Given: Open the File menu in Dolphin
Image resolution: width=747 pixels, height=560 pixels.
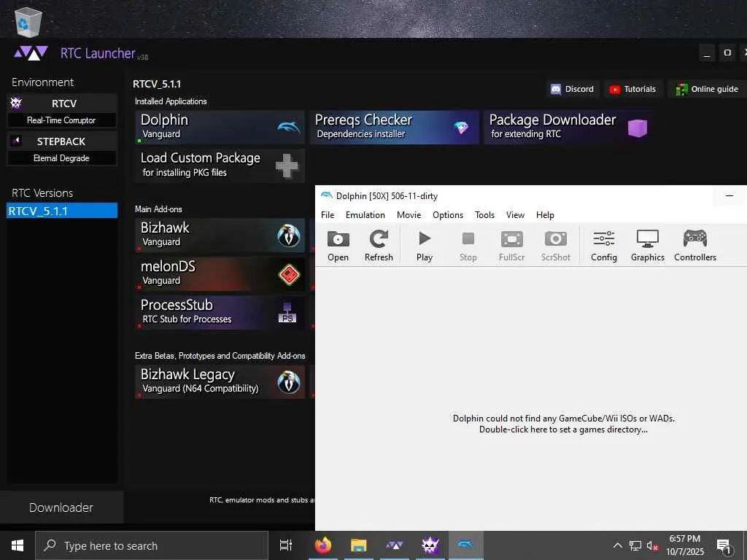Looking at the screenshot, I should (x=328, y=215).
